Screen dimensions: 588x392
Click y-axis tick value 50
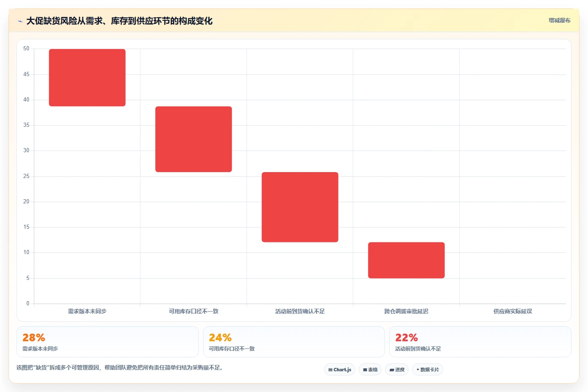tap(26, 49)
